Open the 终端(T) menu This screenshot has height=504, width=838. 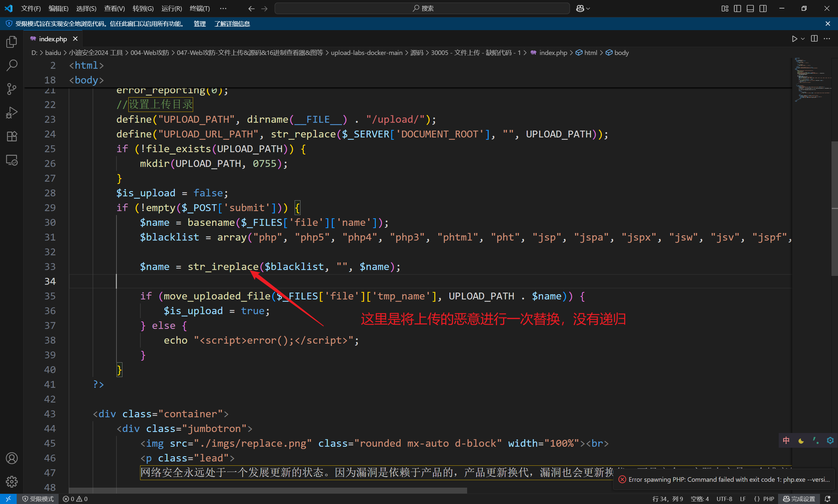(x=199, y=9)
